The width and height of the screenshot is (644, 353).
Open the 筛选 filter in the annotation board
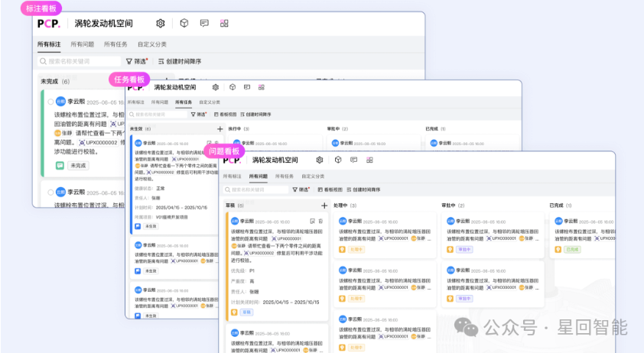pos(138,61)
